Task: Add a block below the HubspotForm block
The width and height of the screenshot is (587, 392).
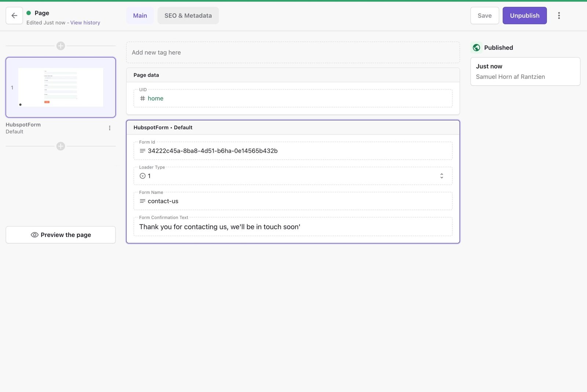Action: coord(60,146)
